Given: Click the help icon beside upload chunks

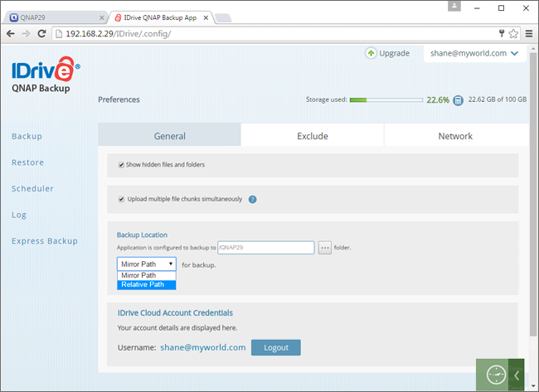Looking at the screenshot, I should point(252,199).
